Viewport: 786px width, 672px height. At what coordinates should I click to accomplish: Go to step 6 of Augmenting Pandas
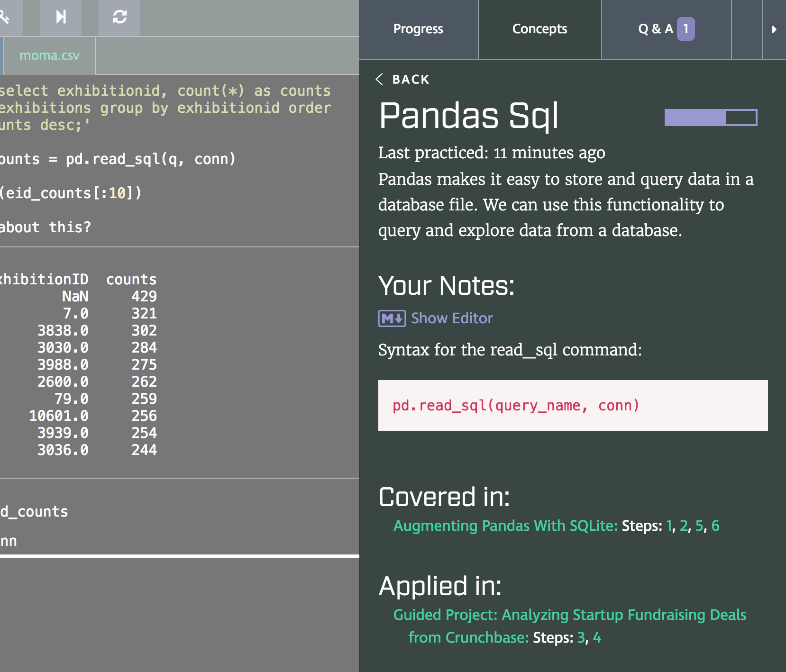(715, 526)
